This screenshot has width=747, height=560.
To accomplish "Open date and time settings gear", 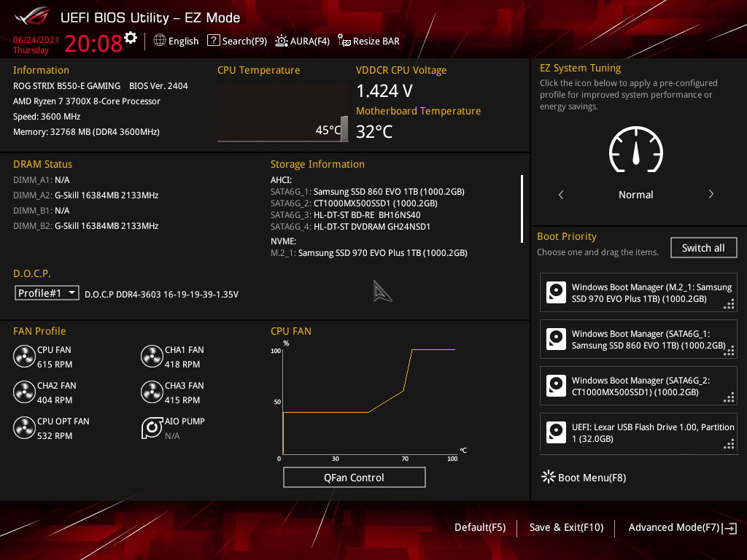I will click(131, 38).
